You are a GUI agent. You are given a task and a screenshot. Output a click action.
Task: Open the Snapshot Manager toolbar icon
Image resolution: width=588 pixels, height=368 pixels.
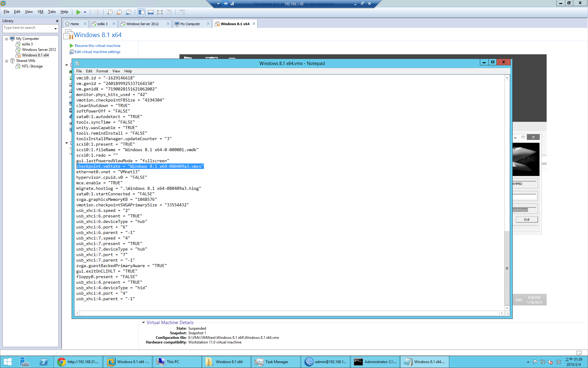click(129, 12)
